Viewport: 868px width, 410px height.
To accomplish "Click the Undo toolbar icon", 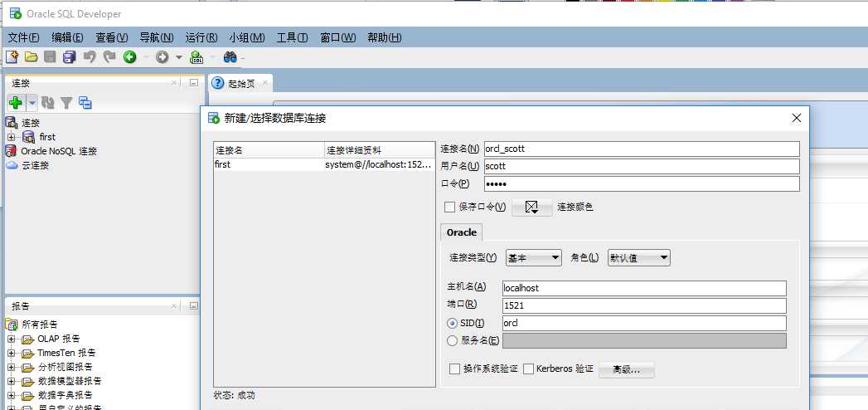I will 90,56.
